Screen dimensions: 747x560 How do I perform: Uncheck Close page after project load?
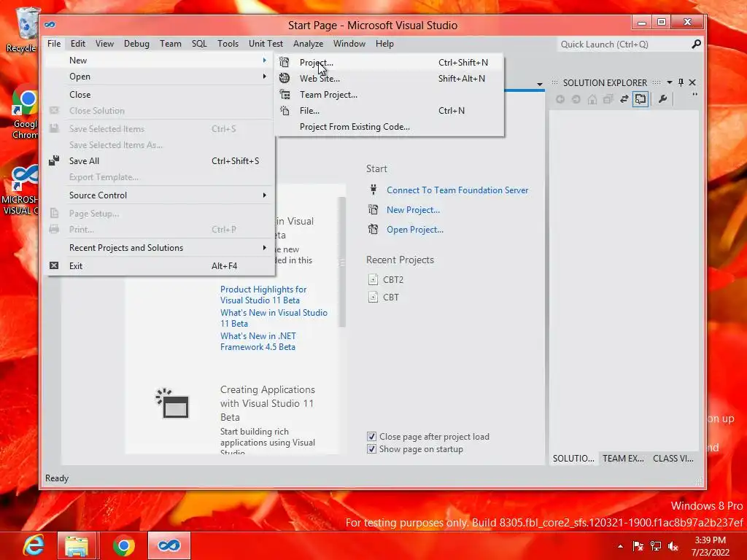[x=371, y=436]
